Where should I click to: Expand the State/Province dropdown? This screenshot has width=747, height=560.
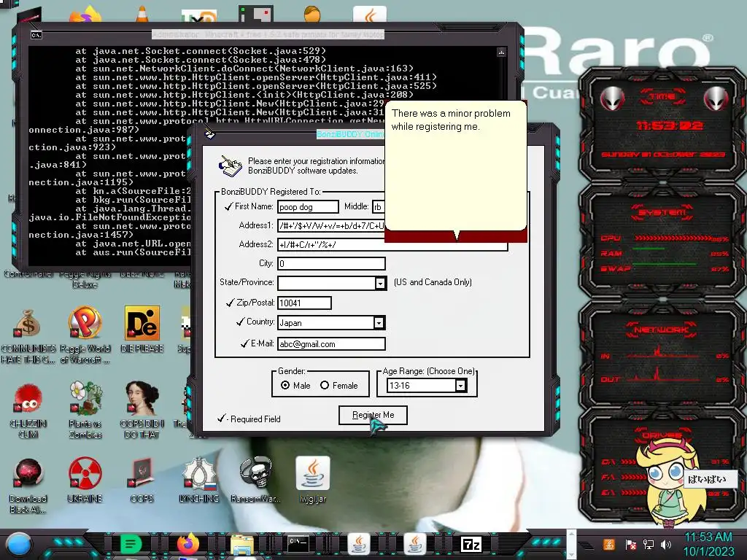(x=380, y=284)
